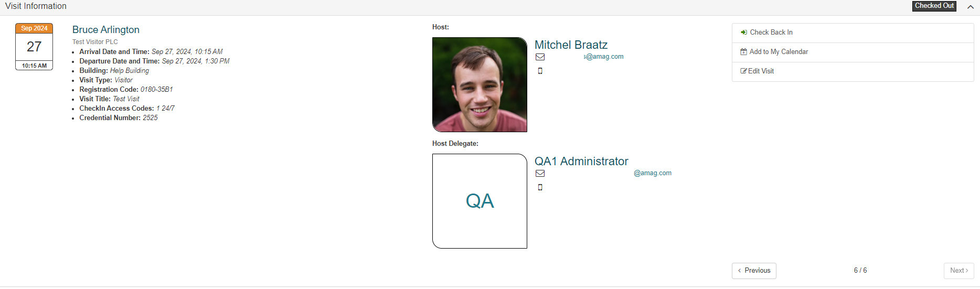Go to Previous visit record
The width and height of the screenshot is (980, 289).
[x=754, y=271]
